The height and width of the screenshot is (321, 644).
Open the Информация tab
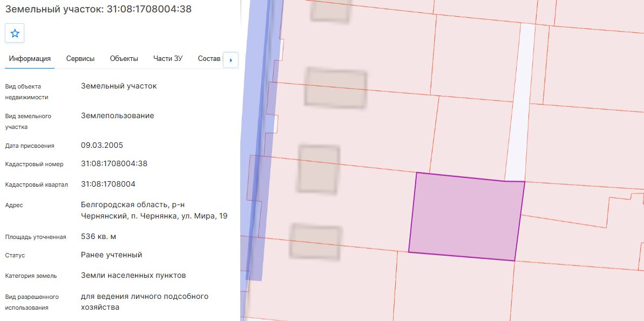[x=30, y=59]
